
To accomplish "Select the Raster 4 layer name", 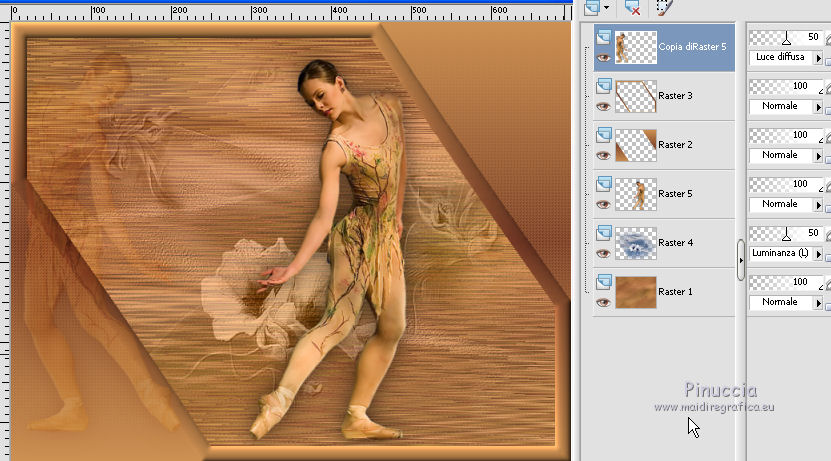I will point(675,243).
